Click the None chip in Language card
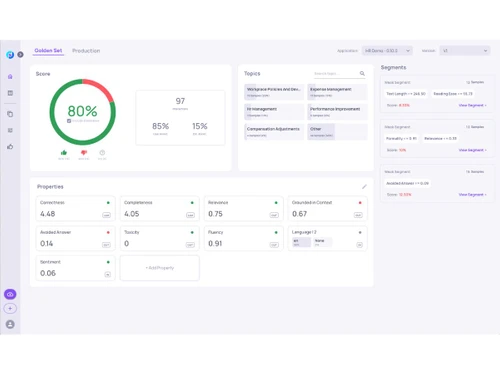 [322, 242]
